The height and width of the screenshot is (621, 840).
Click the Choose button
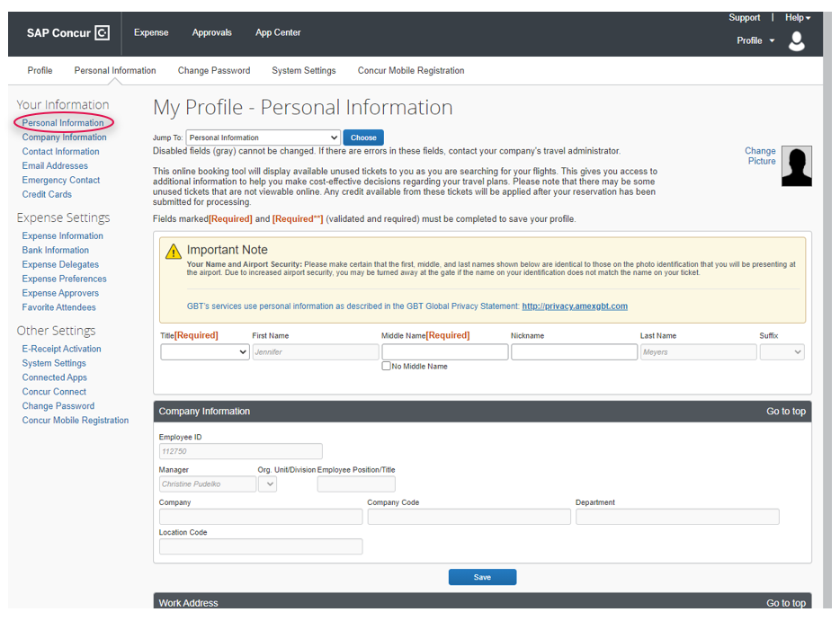point(362,138)
